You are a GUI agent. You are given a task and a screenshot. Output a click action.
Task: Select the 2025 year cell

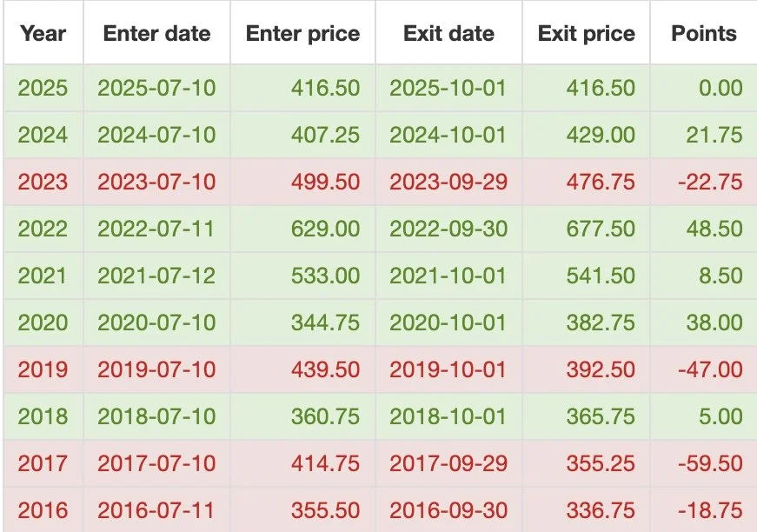pos(43,88)
